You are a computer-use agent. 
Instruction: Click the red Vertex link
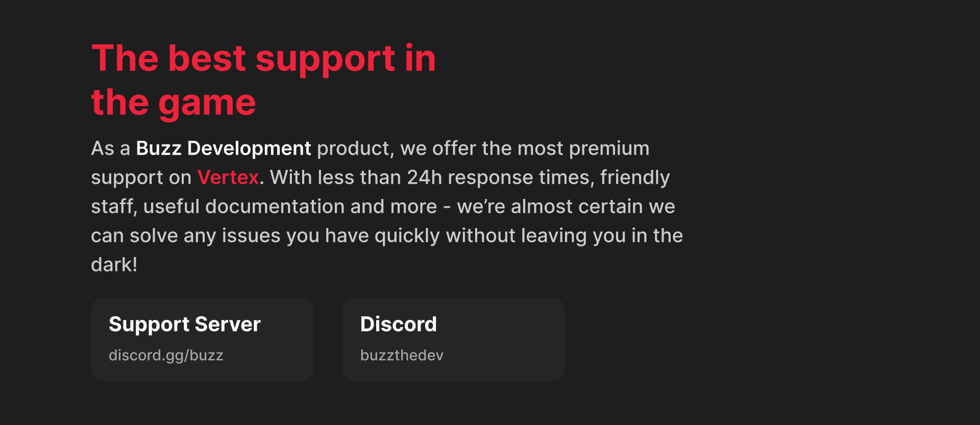coord(228,178)
